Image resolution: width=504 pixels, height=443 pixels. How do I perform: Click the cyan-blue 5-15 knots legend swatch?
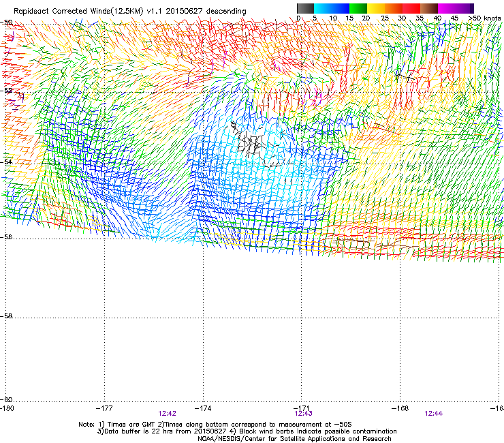[x=332, y=8]
